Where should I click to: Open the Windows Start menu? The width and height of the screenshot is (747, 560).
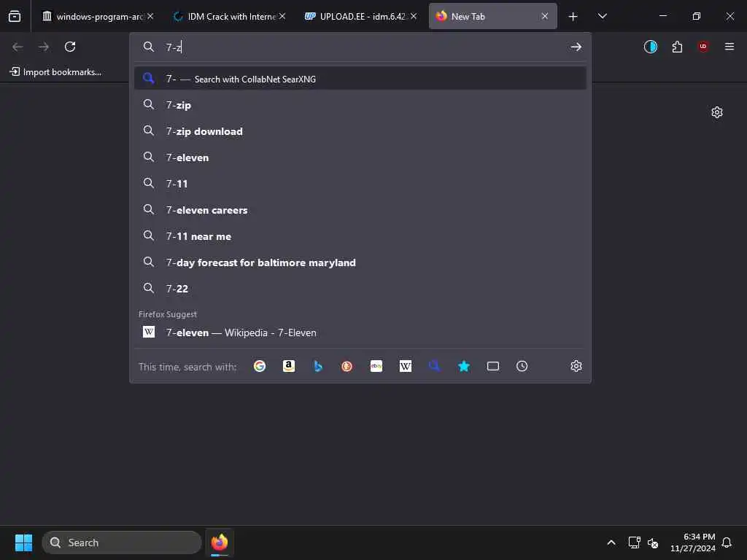pyautogui.click(x=23, y=542)
